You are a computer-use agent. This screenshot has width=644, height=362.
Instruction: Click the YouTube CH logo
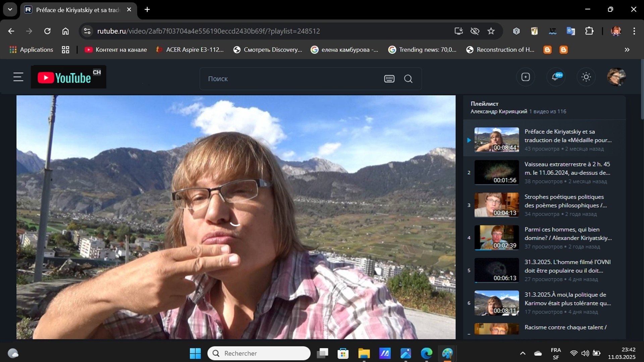coord(68,77)
